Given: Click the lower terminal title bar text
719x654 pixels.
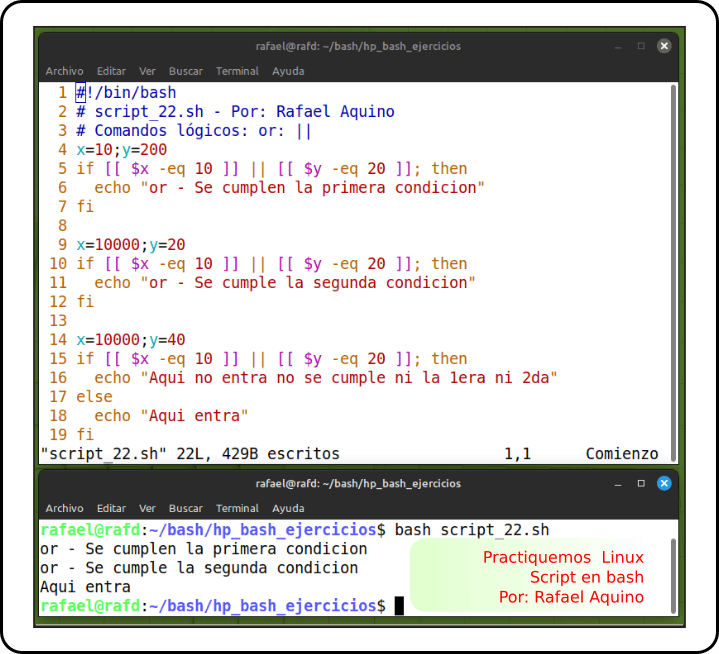Looking at the screenshot, I should (x=358, y=484).
